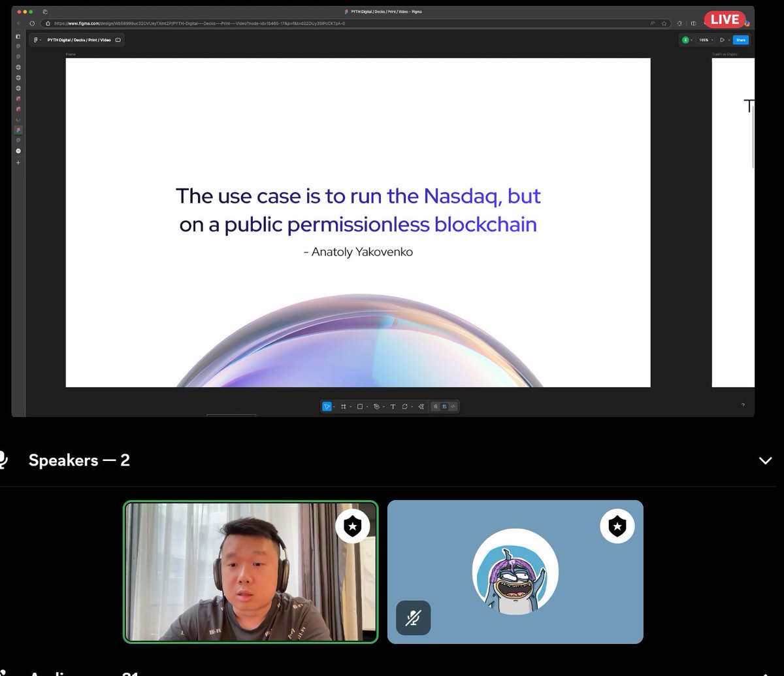Image resolution: width=784 pixels, height=676 pixels.
Task: Open the 105% zoom dropdown
Action: pyautogui.click(x=706, y=40)
